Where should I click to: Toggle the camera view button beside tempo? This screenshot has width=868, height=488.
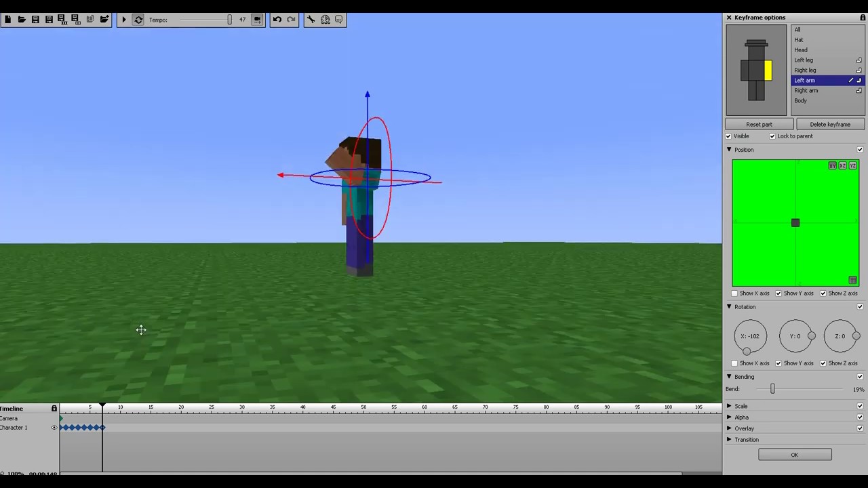257,20
